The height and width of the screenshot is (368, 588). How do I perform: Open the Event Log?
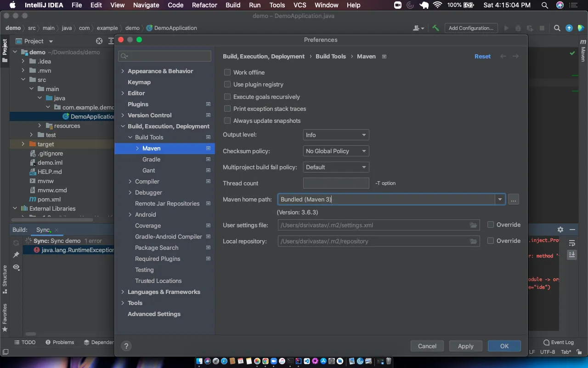click(559, 342)
